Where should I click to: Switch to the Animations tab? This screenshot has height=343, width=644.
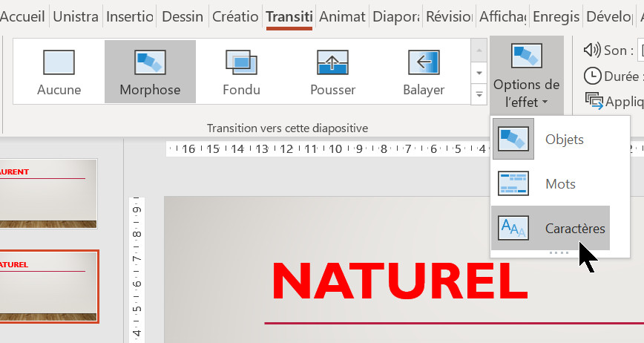point(342,16)
